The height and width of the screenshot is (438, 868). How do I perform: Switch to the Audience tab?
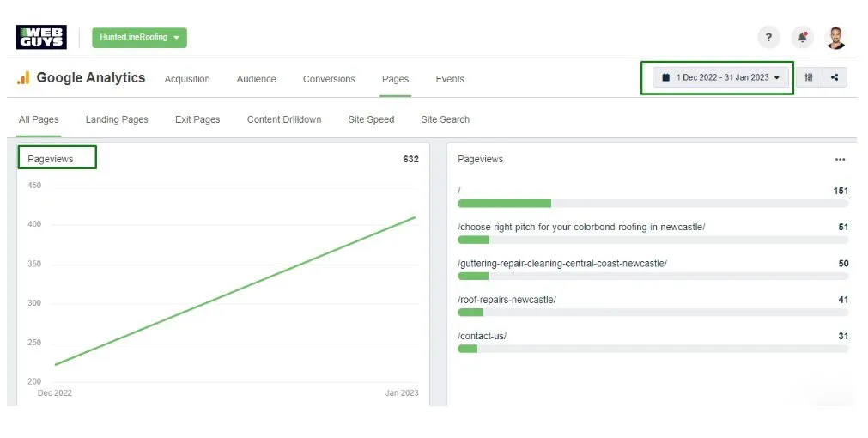tap(257, 79)
